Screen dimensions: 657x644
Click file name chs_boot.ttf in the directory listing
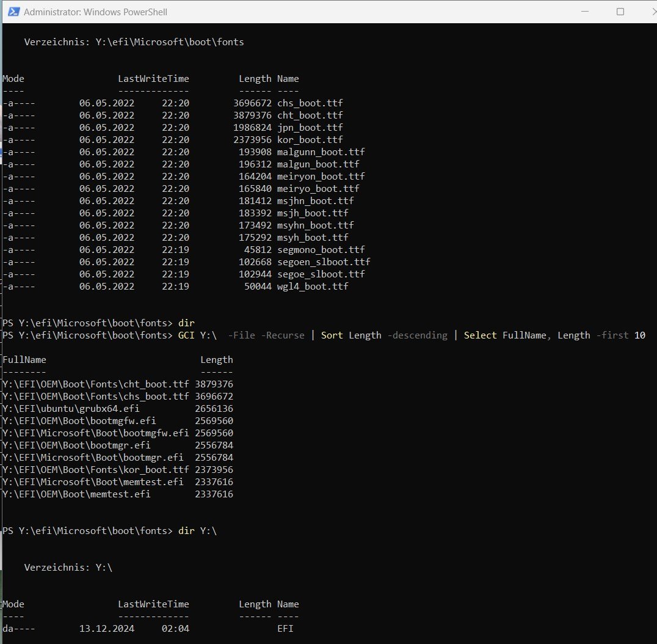310,103
